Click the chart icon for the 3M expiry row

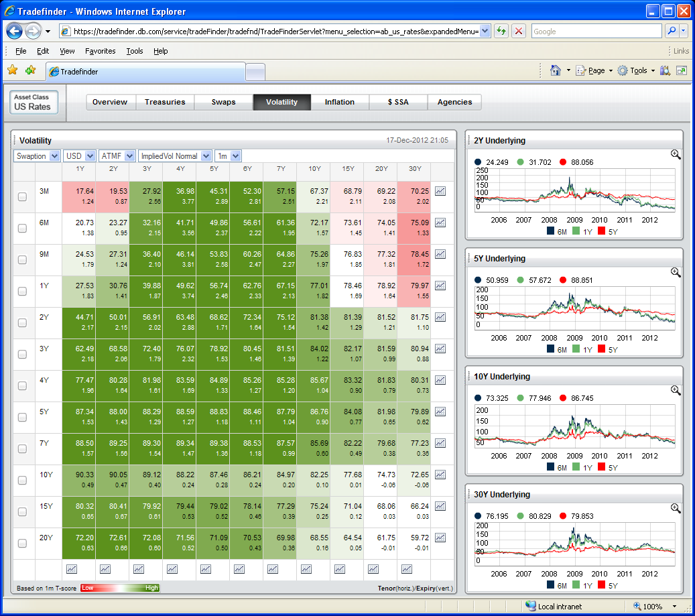click(440, 191)
